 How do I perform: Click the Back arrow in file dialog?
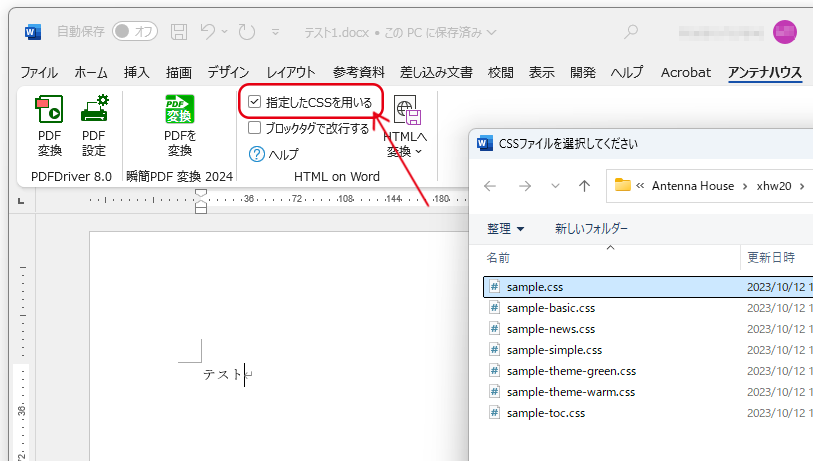490,186
